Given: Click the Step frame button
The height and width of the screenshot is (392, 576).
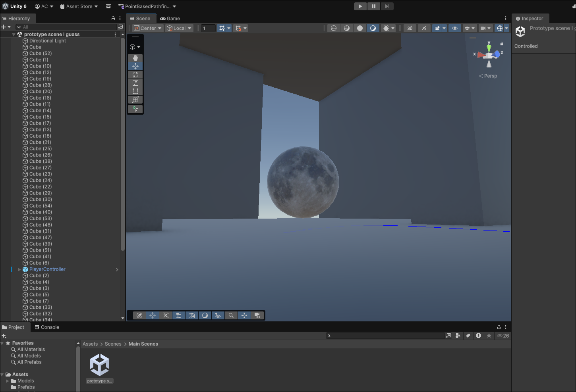Looking at the screenshot, I should point(387,6).
